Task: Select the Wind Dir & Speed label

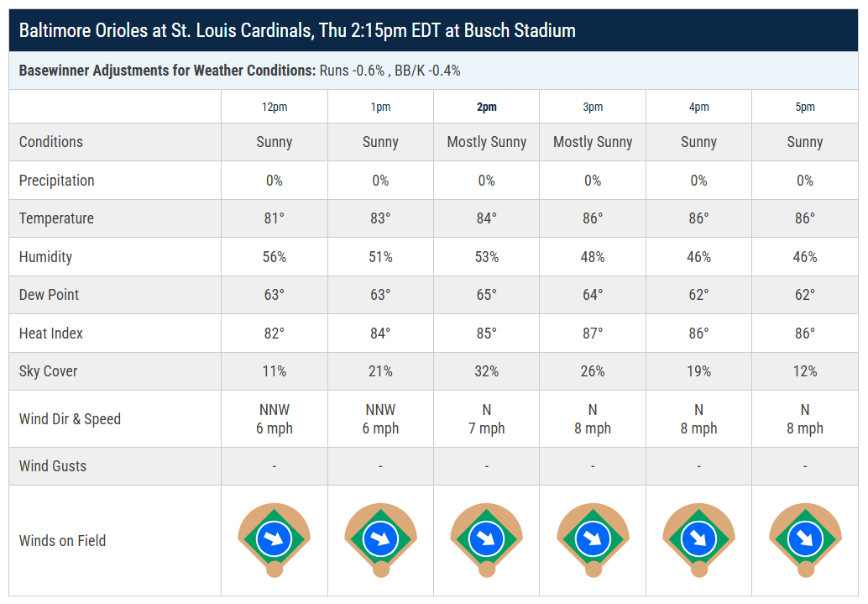Action: pos(70,419)
